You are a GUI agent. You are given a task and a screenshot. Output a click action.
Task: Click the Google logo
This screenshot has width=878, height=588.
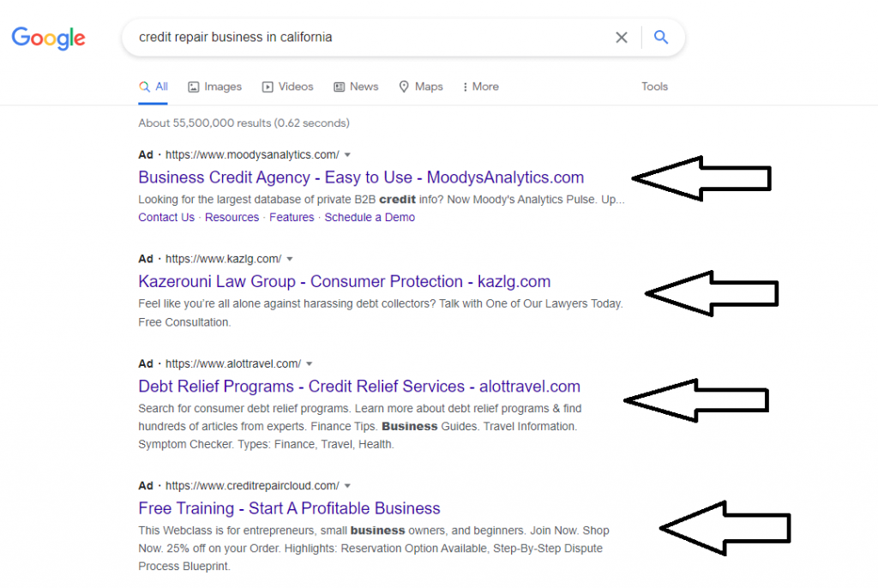coord(48,38)
